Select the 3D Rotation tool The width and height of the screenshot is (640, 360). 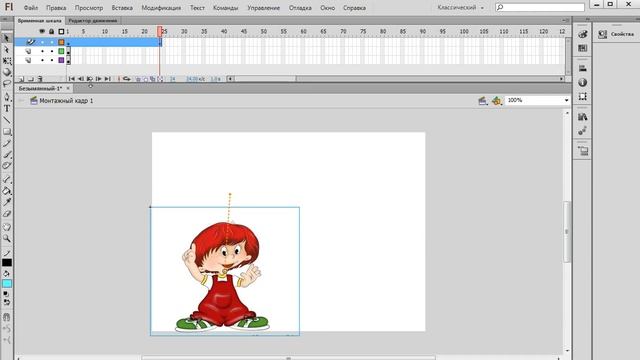click(7, 72)
